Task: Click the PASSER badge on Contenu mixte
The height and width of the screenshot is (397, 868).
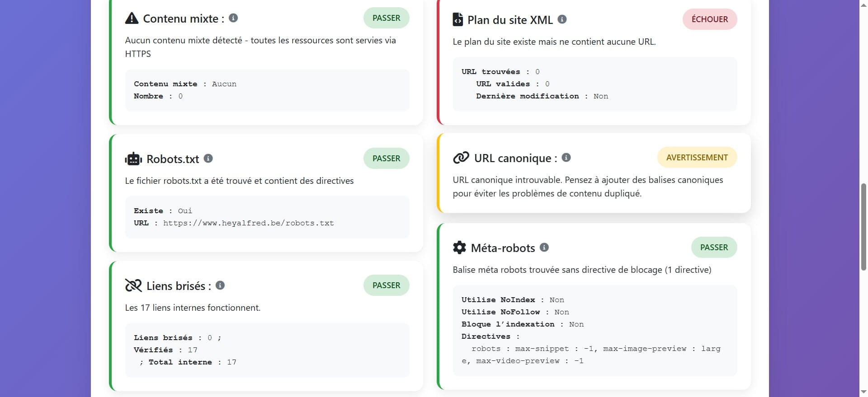Action: pos(386,18)
